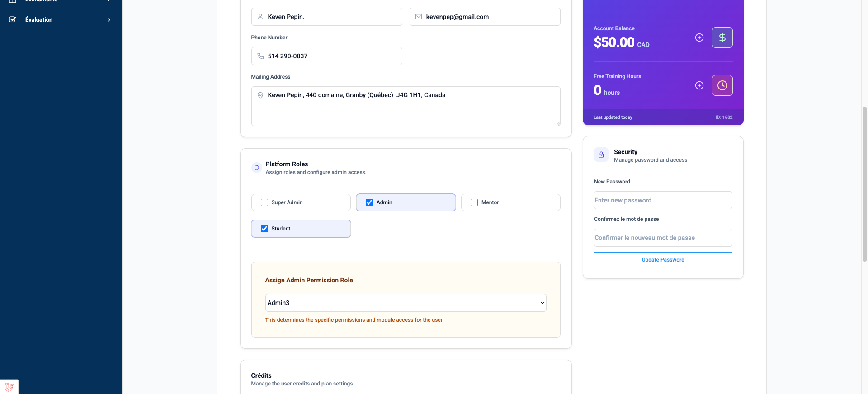Click the Platform Roles shield icon

(257, 168)
